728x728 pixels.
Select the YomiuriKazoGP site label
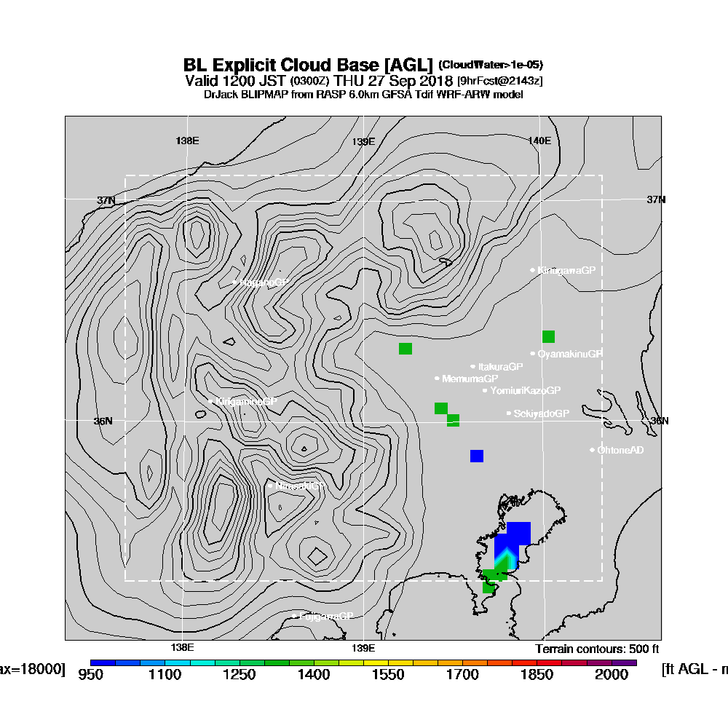tap(525, 390)
